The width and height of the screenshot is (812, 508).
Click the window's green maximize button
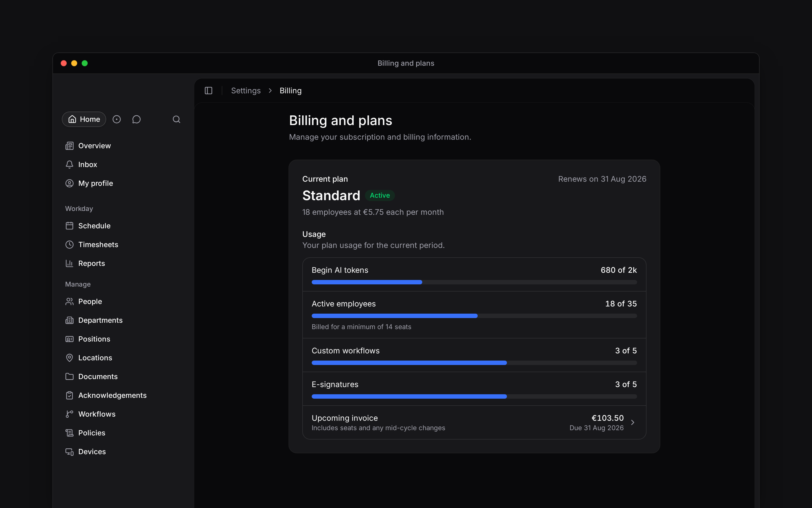[x=85, y=63]
